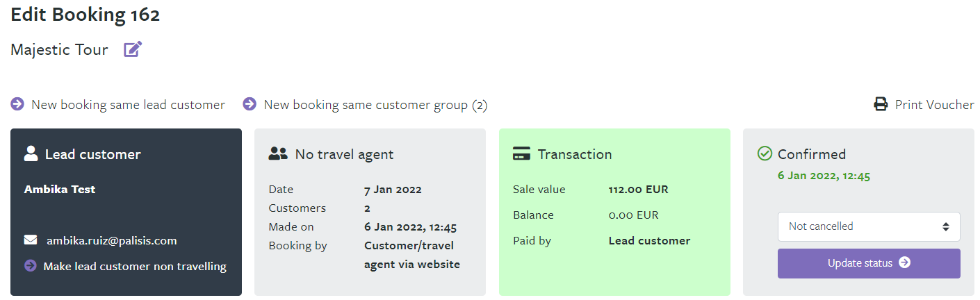The width and height of the screenshot is (980, 300).
Task: Click the Transaction credit card icon
Action: click(522, 154)
